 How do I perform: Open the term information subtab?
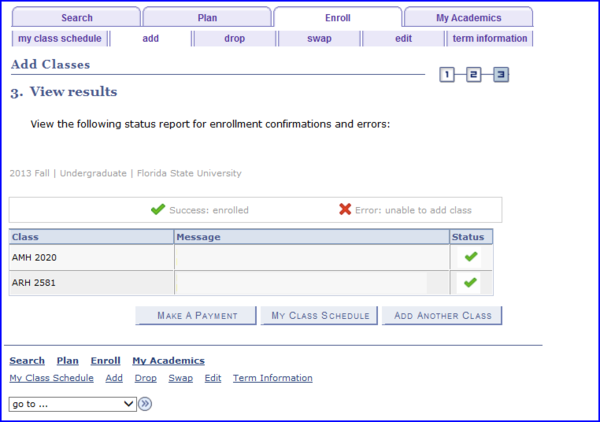coord(490,38)
